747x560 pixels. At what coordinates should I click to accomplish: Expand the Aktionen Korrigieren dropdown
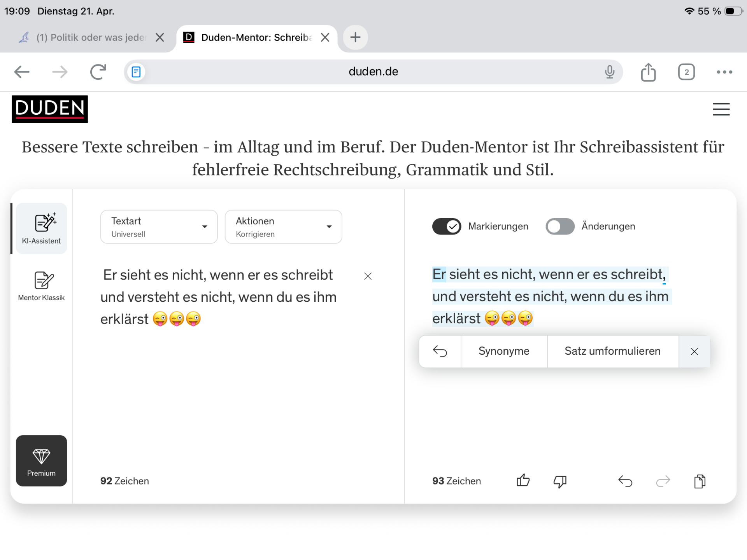[x=283, y=227]
